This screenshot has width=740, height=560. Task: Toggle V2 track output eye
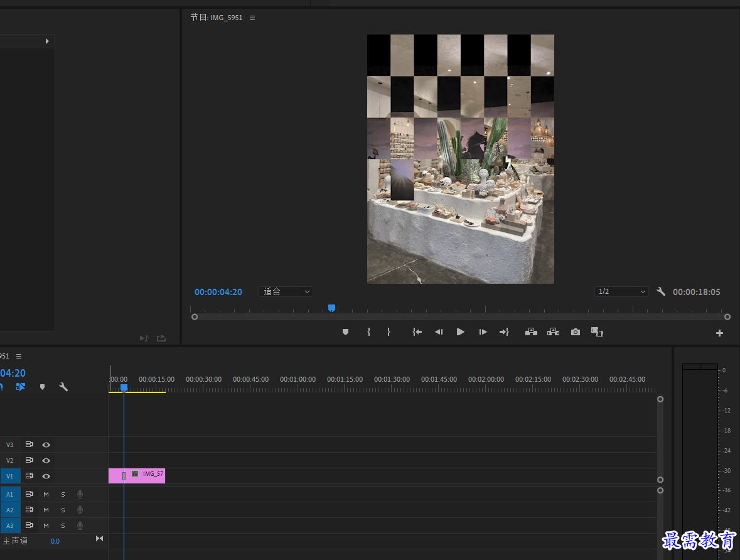point(46,460)
